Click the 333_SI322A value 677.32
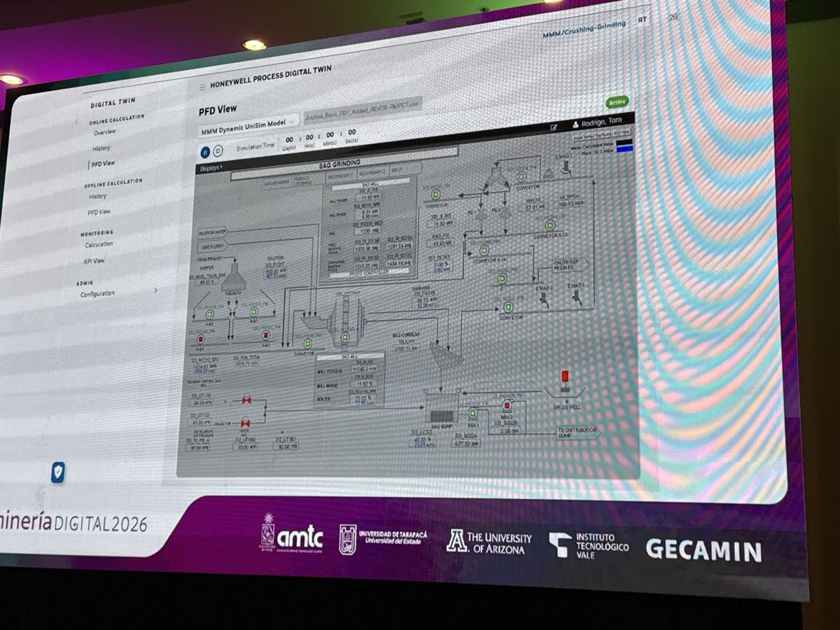This screenshot has height=630, width=840. coord(465,444)
